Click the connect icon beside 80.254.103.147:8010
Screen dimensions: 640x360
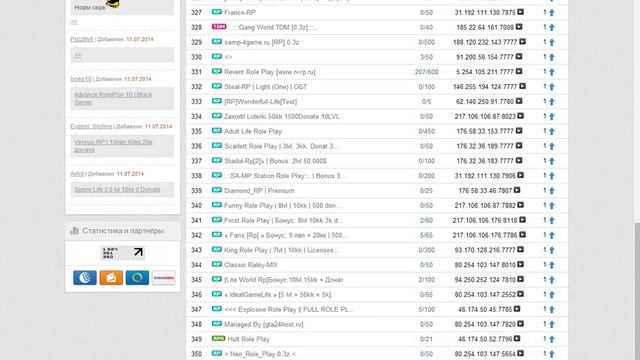point(520,264)
